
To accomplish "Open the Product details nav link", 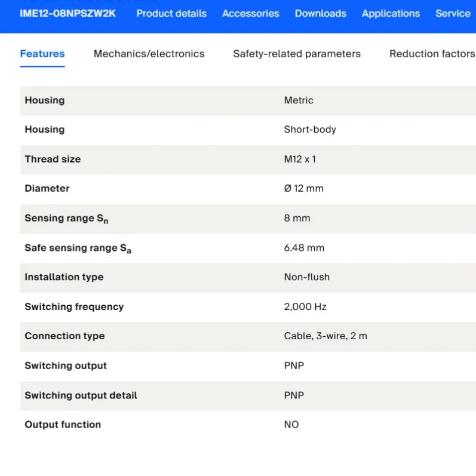I will 171,13.
